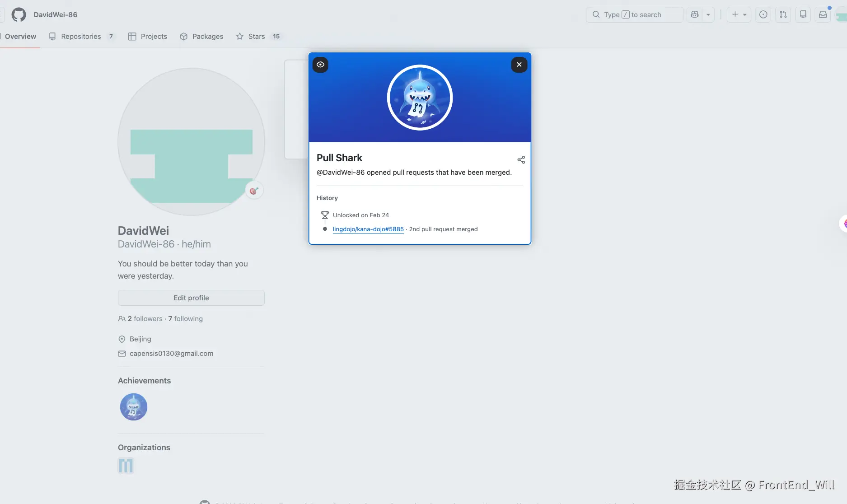Open the Issues icon in header

[763, 14]
